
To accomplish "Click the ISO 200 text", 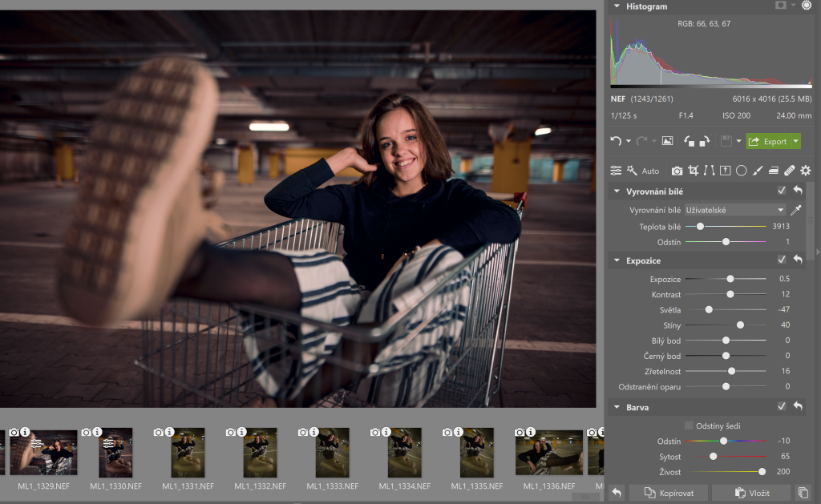I will point(736,115).
